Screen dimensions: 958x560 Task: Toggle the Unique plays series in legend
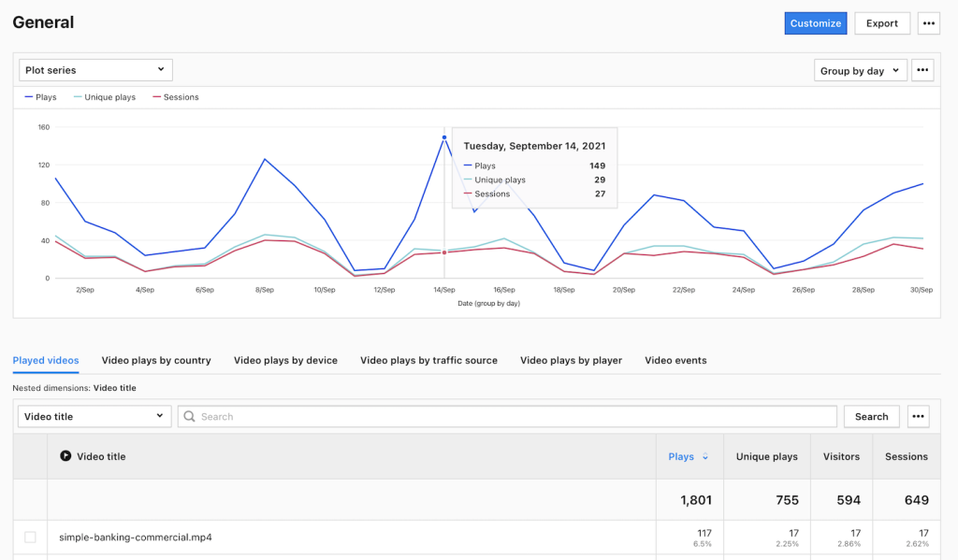coord(105,97)
